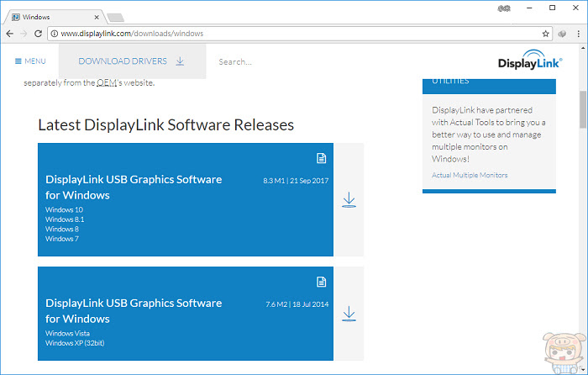This screenshot has width=588, height=375.
Task: Open the Chrome three-dot menu
Action: [x=578, y=34]
